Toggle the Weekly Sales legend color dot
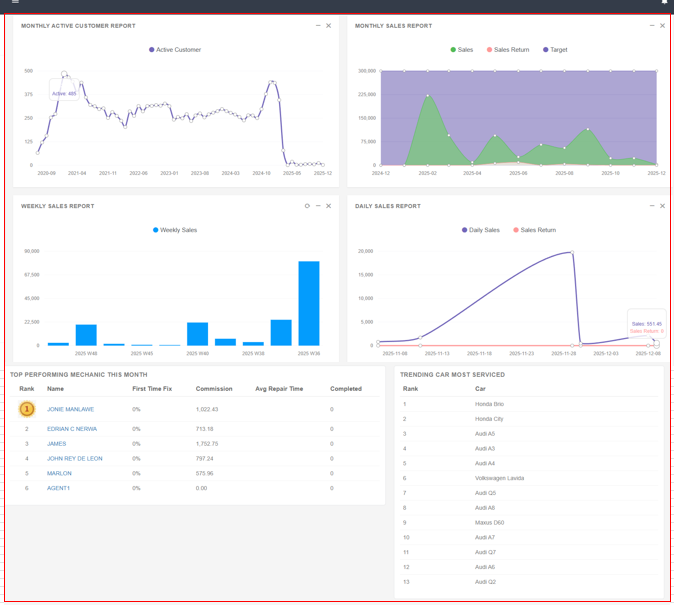The image size is (674, 605). pyautogui.click(x=156, y=230)
